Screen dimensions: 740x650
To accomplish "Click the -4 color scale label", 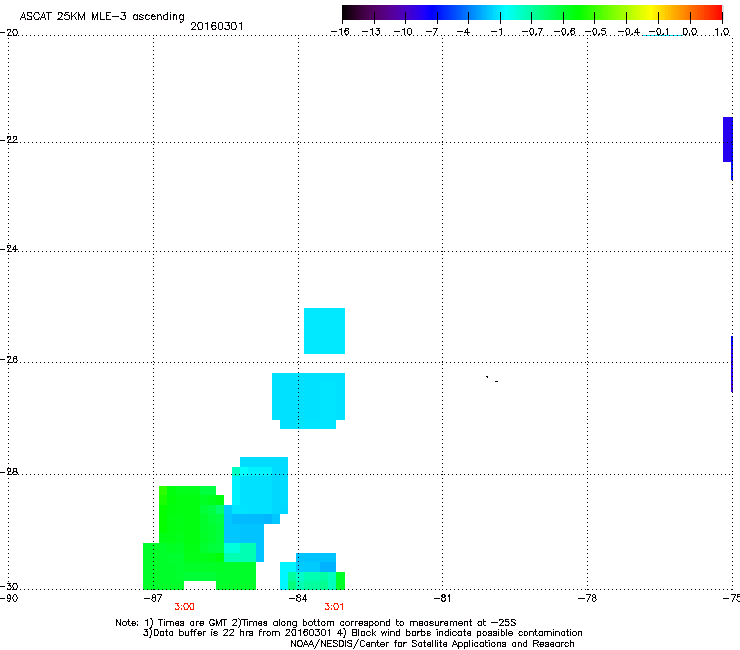I will coord(463,32).
